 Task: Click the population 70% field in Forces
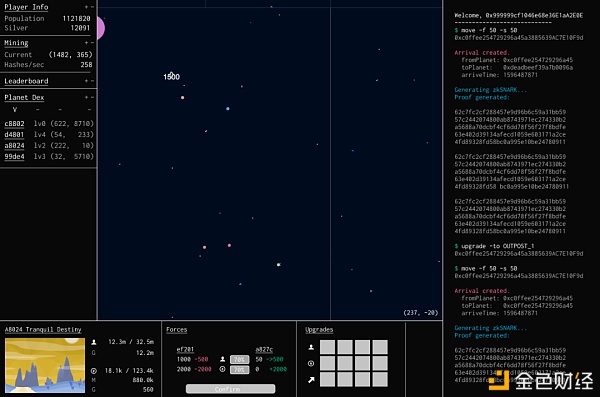(240, 359)
